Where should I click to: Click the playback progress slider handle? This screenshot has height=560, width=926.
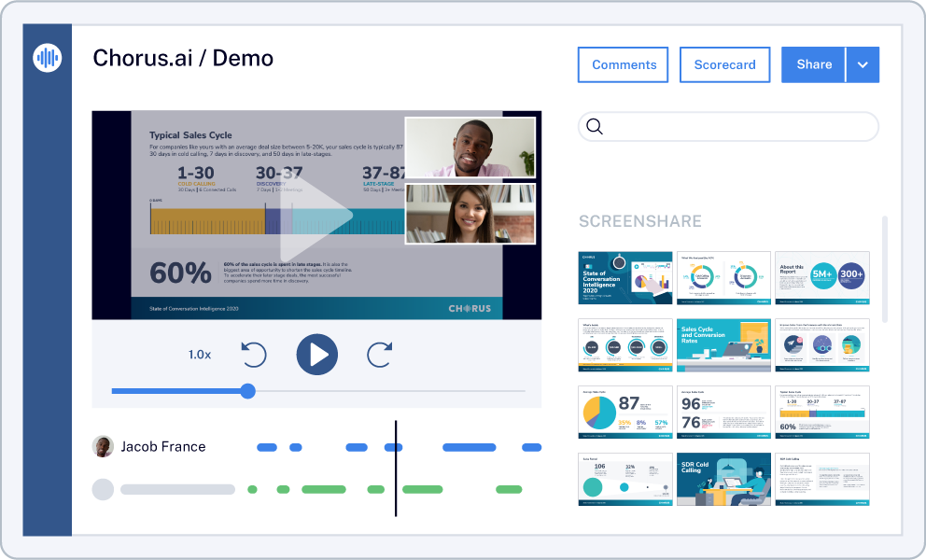click(248, 391)
